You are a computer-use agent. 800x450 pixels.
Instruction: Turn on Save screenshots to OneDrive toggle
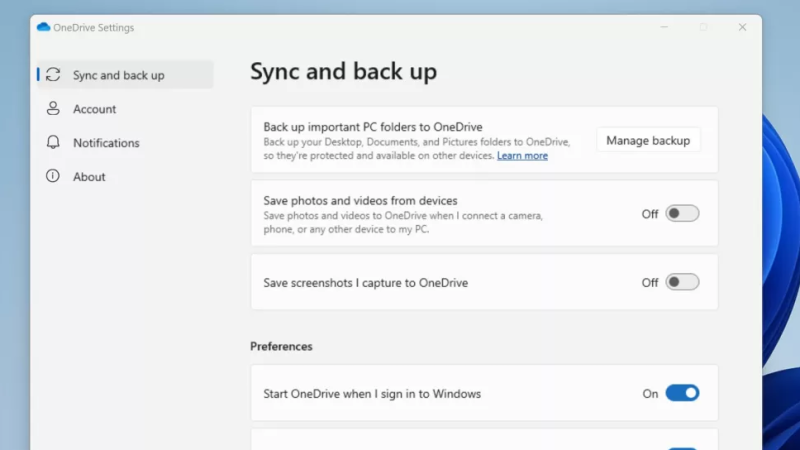pos(682,282)
